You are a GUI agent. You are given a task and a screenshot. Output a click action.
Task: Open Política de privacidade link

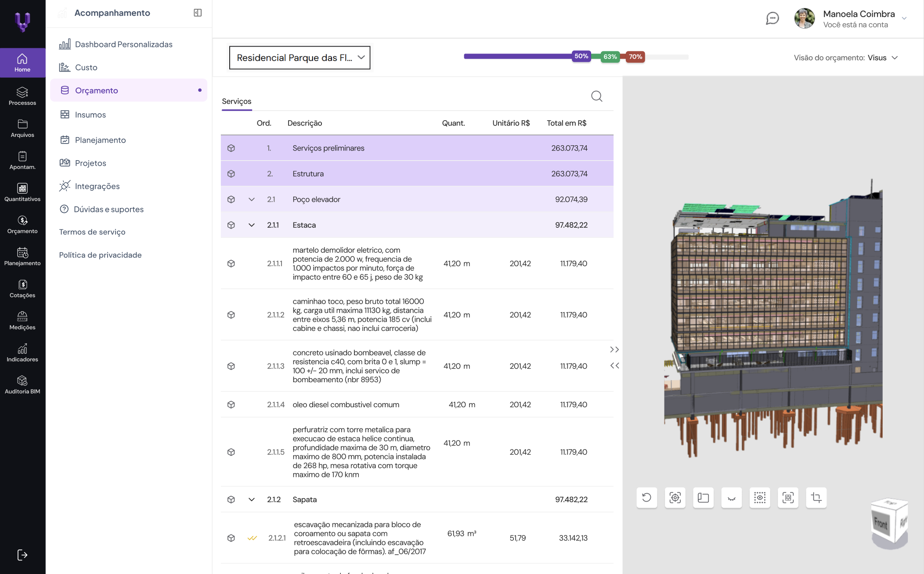[x=100, y=255]
